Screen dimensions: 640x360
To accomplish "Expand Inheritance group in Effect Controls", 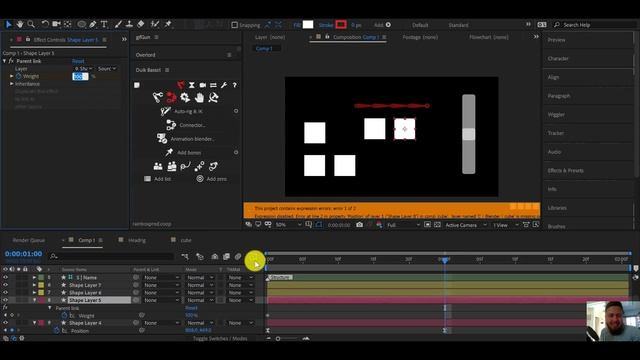I will tap(12, 84).
